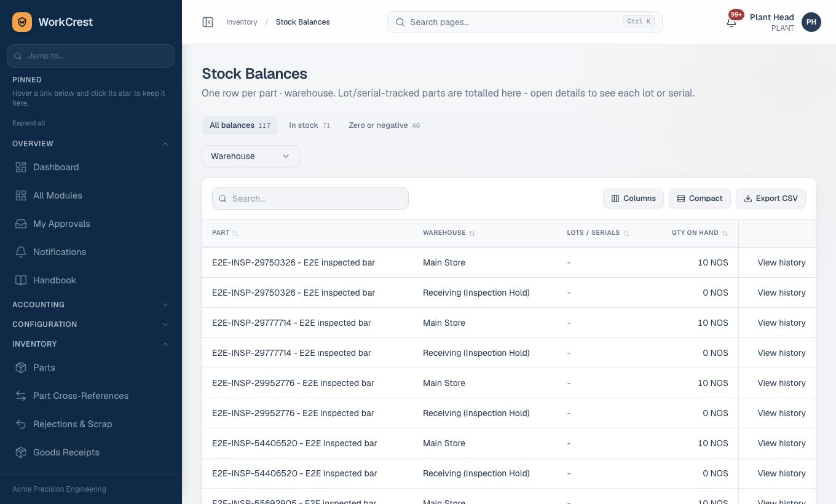Click the PH user avatar
This screenshot has height=504, width=836.
(x=811, y=22)
